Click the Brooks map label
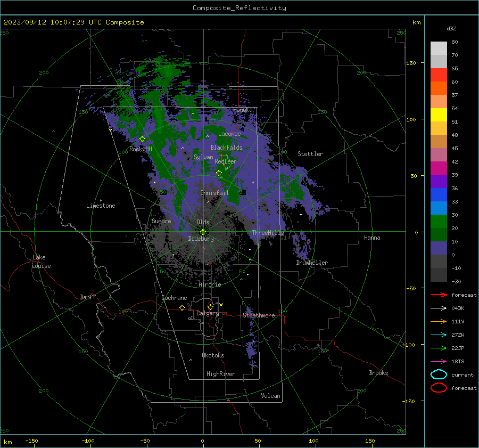This screenshot has width=479, height=448. 378,373
